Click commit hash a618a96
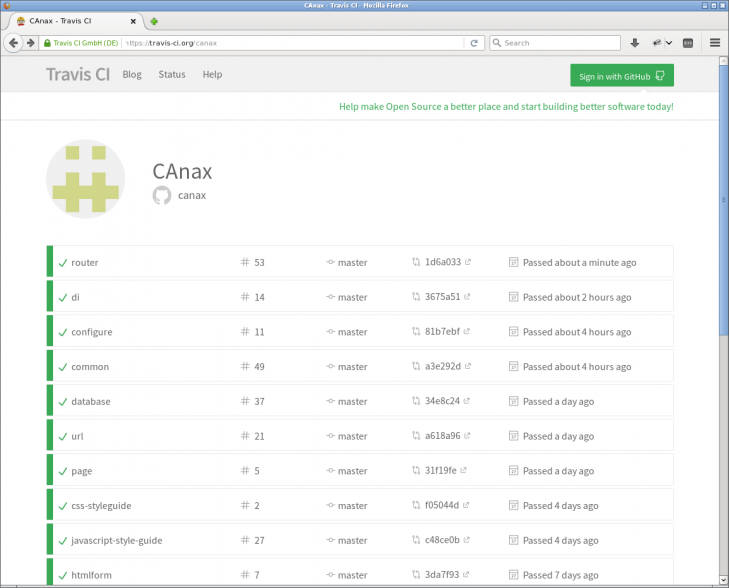This screenshot has width=729, height=588. coord(443,436)
